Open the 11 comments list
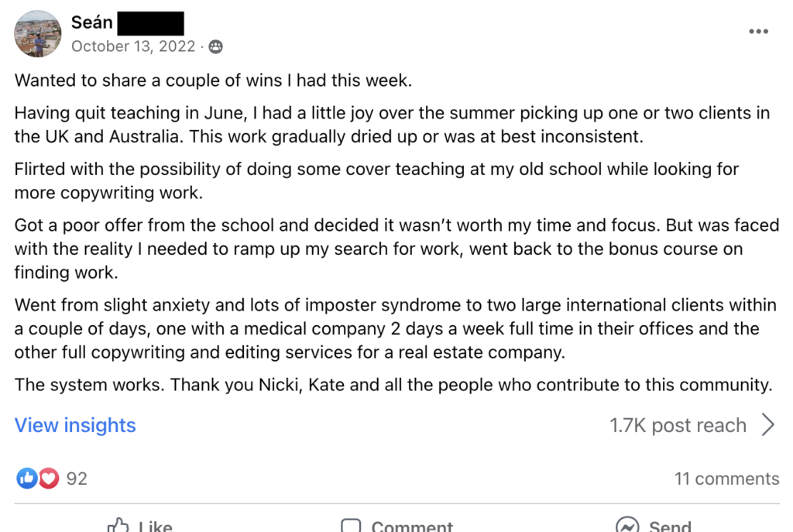Screen dimensions: 793x532 point(726,479)
